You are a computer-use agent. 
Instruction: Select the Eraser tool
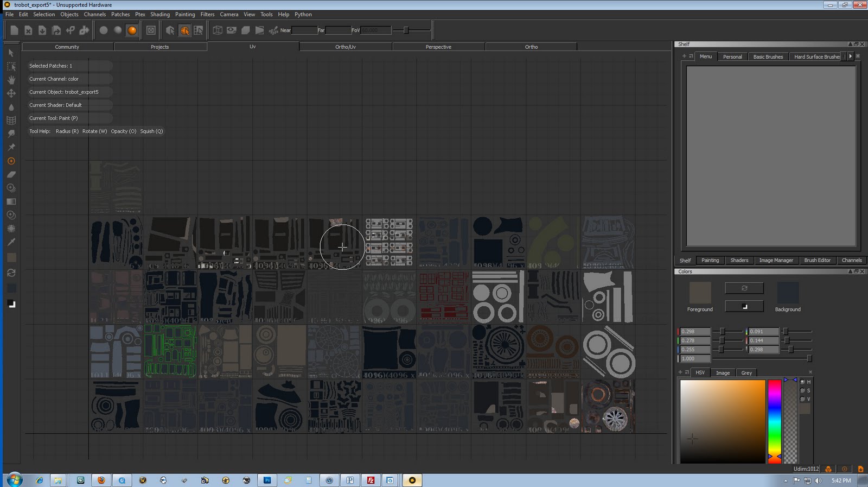click(11, 175)
